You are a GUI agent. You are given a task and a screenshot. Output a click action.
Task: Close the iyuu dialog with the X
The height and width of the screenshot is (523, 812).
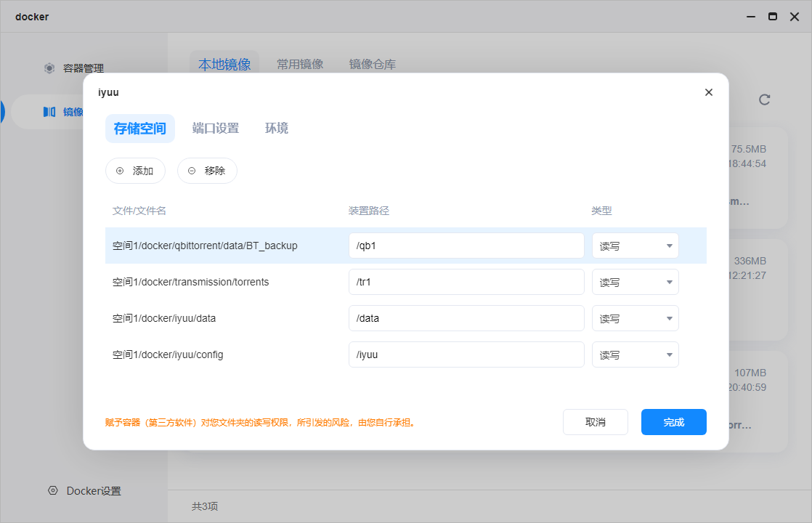point(708,92)
